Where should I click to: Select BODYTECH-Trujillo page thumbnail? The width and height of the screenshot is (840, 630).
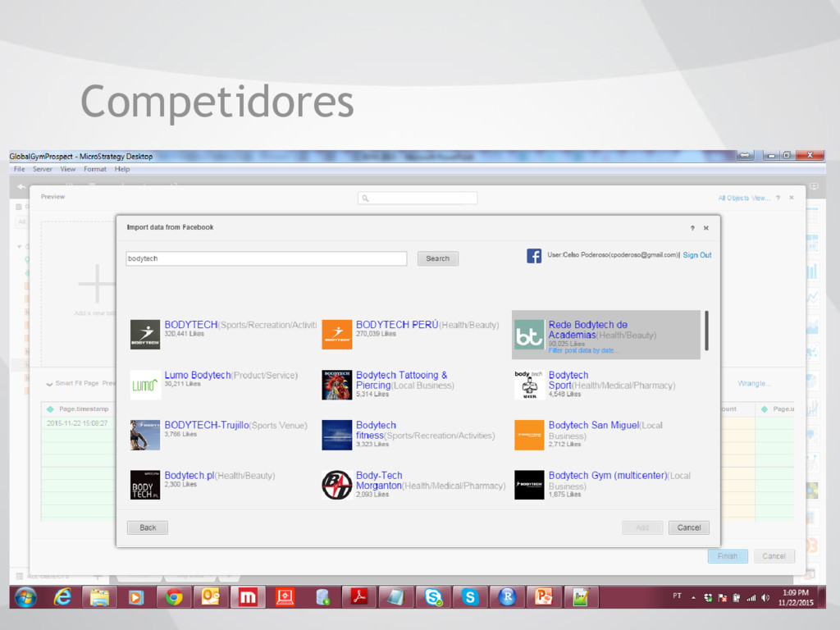tap(145, 435)
